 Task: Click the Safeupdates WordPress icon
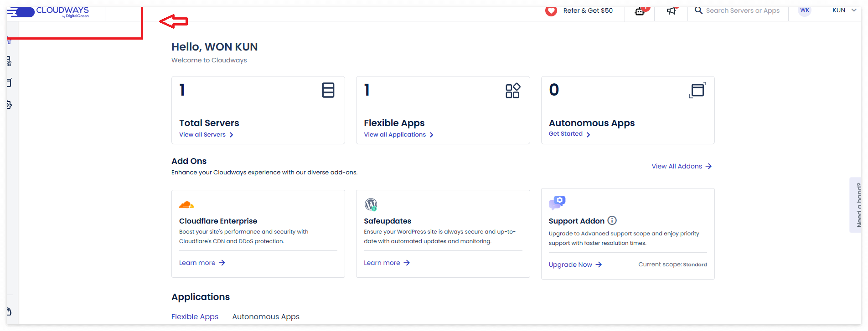(371, 204)
